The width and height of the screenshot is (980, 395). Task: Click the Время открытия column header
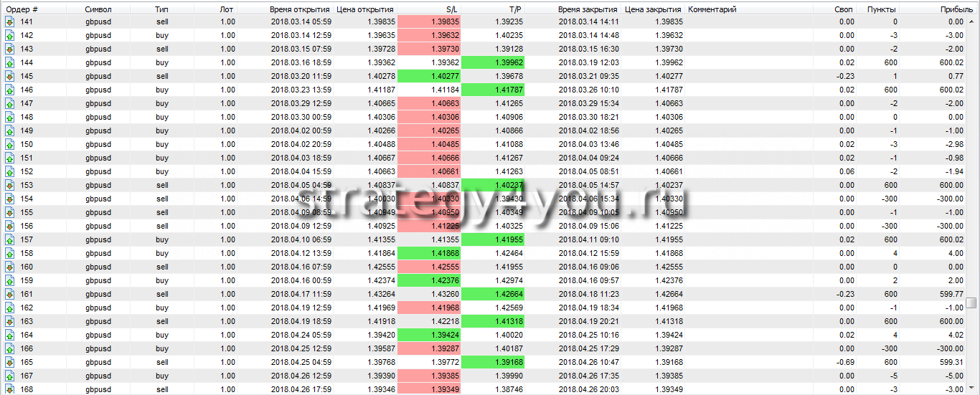[299, 9]
